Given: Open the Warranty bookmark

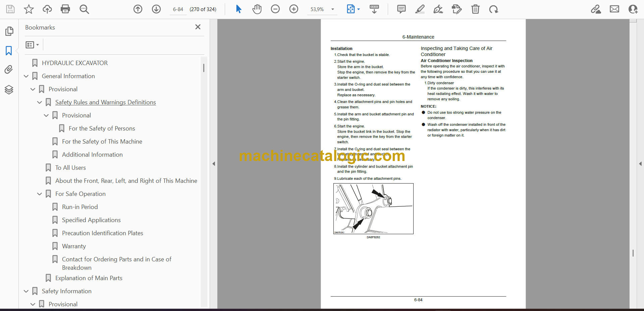Looking at the screenshot, I should [x=74, y=246].
